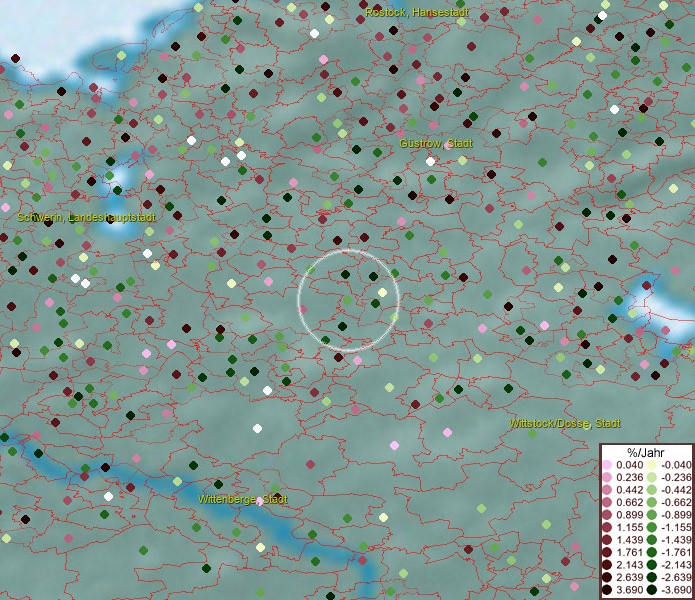Screen dimensions: 695x600
Task: Click the legend value text 0.442
Action: pyautogui.click(x=629, y=490)
